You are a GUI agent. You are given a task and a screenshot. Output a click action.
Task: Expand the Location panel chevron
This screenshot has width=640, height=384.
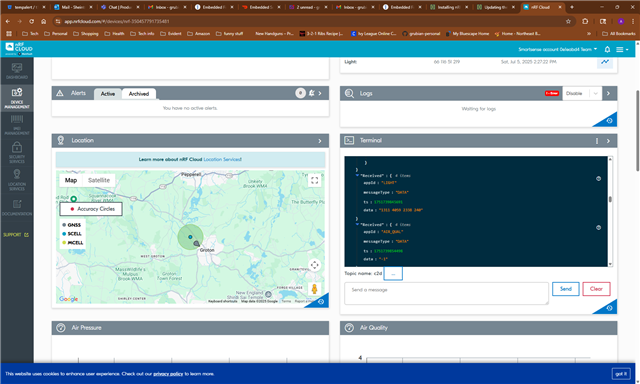coord(320,141)
